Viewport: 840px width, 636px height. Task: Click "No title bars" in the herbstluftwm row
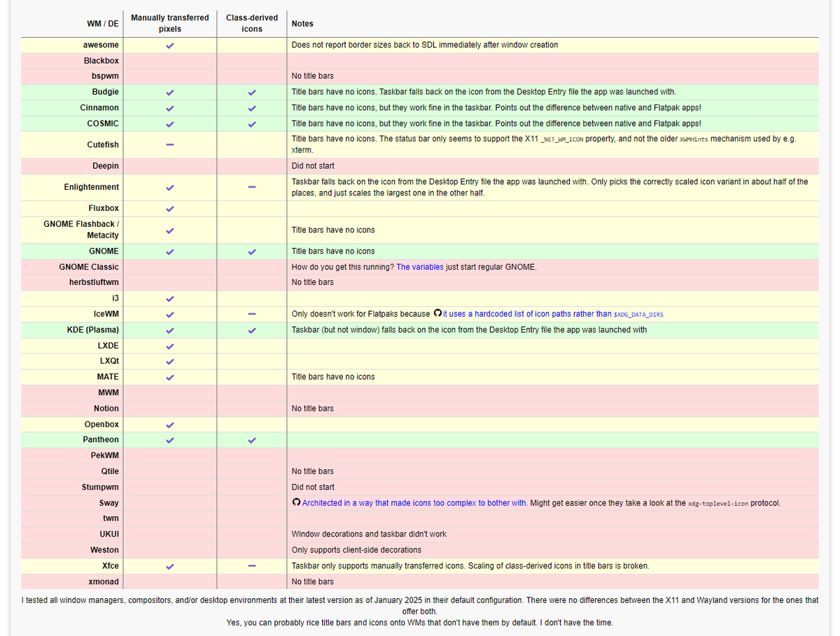(313, 282)
